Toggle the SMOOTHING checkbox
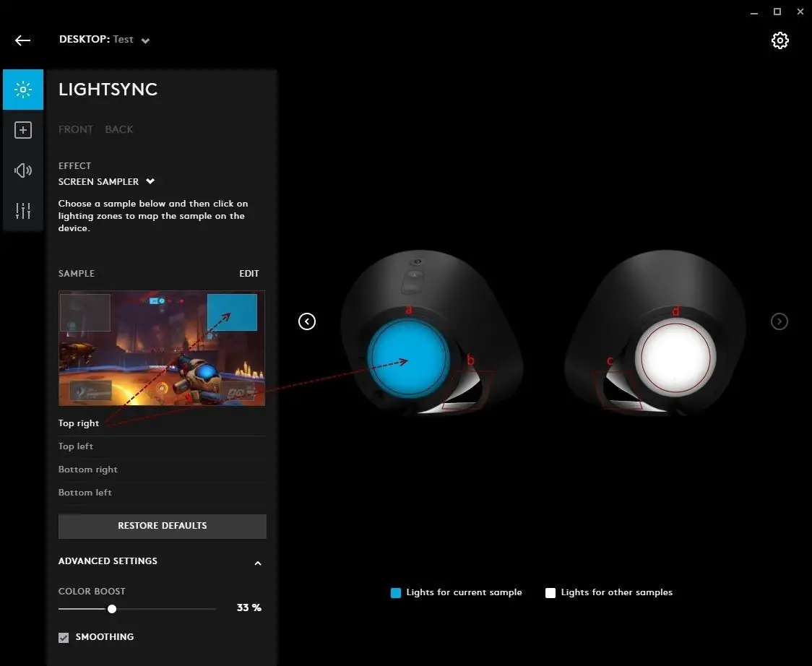This screenshot has width=812, height=666. coord(64,638)
